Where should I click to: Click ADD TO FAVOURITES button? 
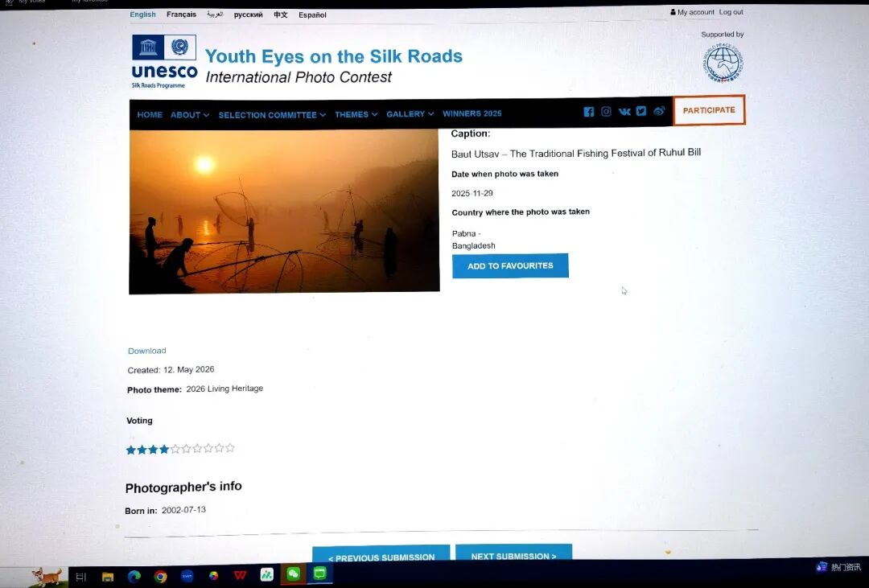[x=510, y=266]
